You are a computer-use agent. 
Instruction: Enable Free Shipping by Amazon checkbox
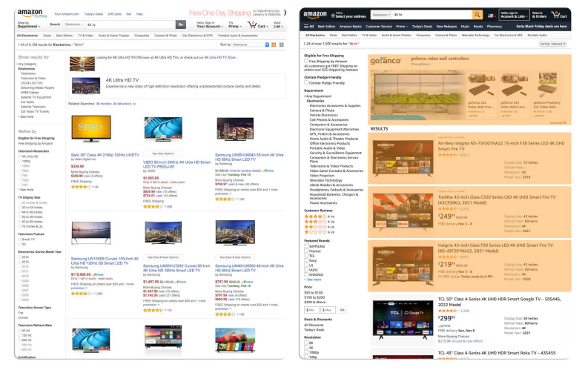tap(307, 61)
